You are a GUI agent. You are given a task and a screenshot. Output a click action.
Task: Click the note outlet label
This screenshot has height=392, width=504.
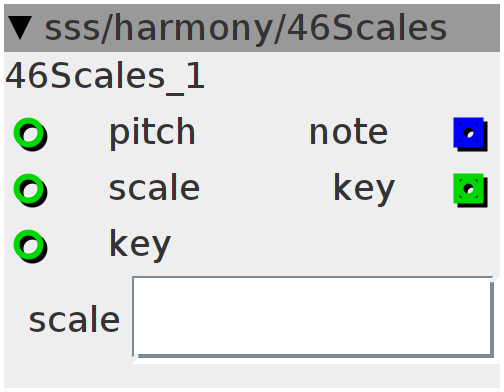point(349,133)
